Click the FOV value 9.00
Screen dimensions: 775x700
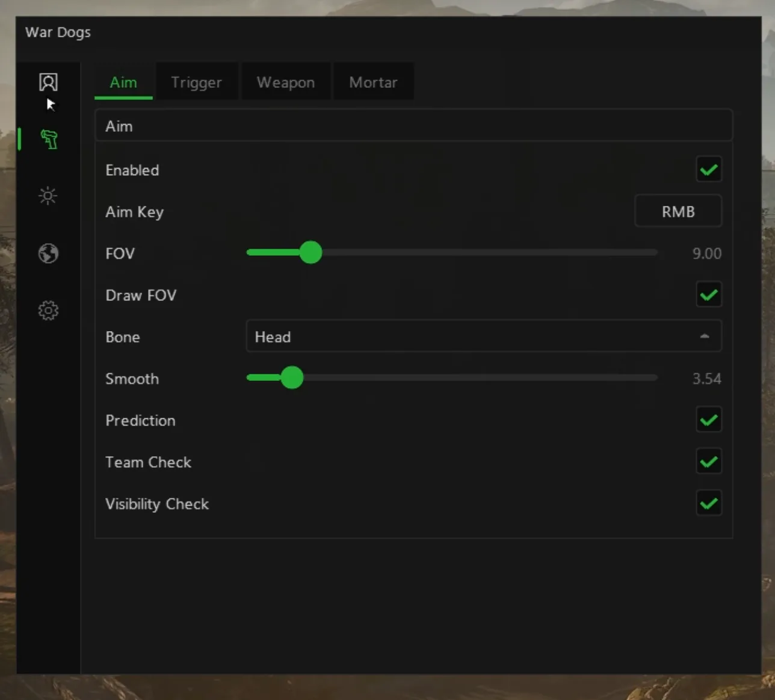[707, 253]
